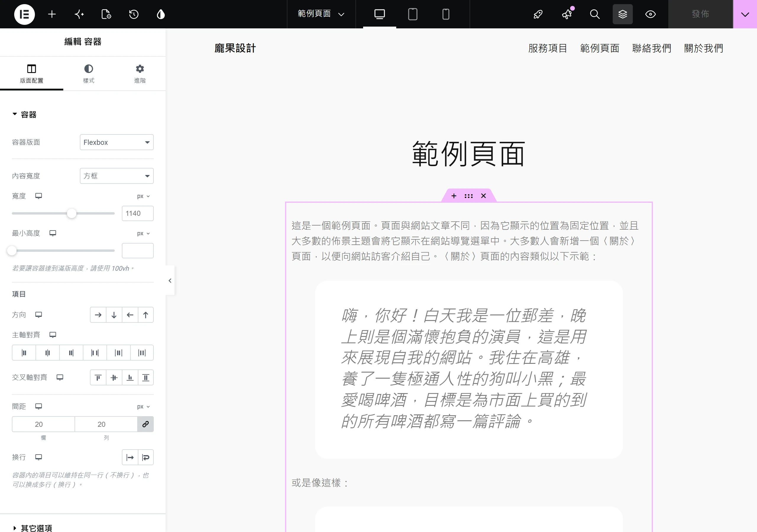The image size is (757, 532).
Task: Switch to 樣式 tab
Action: point(88,74)
